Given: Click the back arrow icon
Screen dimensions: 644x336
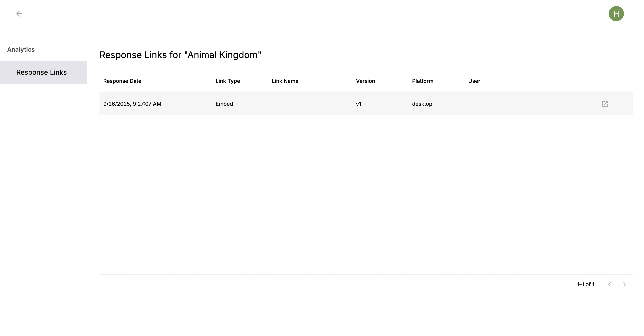Looking at the screenshot, I should point(19,13).
